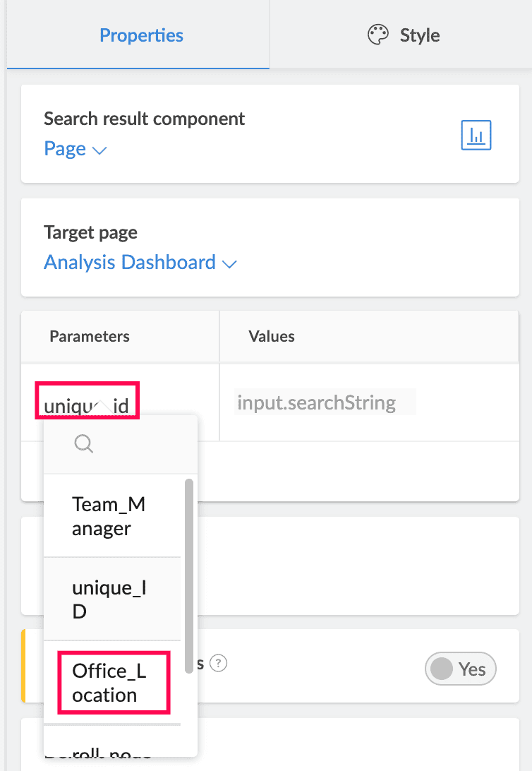Open the unique_id parameter dropdown
Viewport: 532px width, 771px height.
(87, 405)
